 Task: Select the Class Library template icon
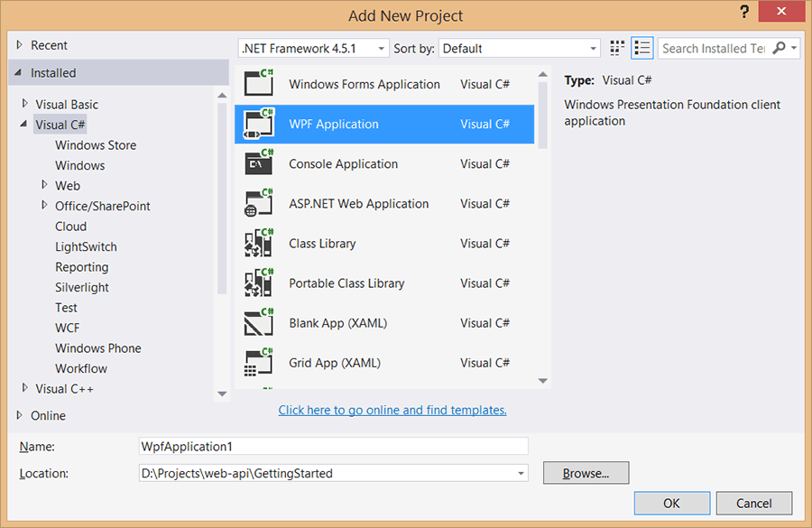(x=258, y=243)
